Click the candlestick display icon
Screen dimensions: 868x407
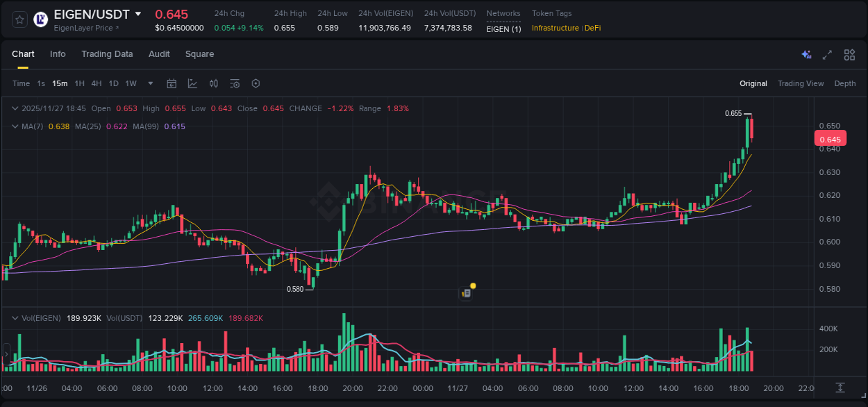point(213,83)
